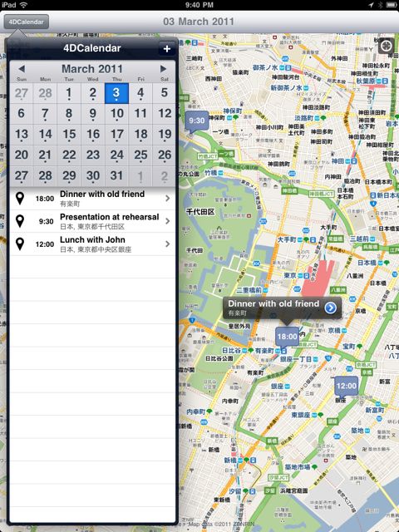Image resolution: width=399 pixels, height=532 pixels.
Task: Select March 2 in calendar
Action: 93,93
